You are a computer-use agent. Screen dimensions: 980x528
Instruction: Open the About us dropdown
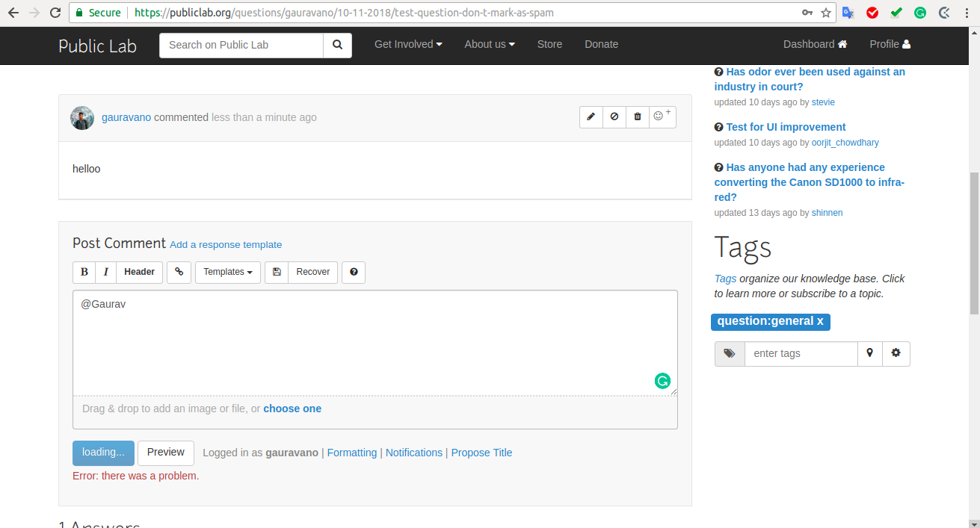490,44
